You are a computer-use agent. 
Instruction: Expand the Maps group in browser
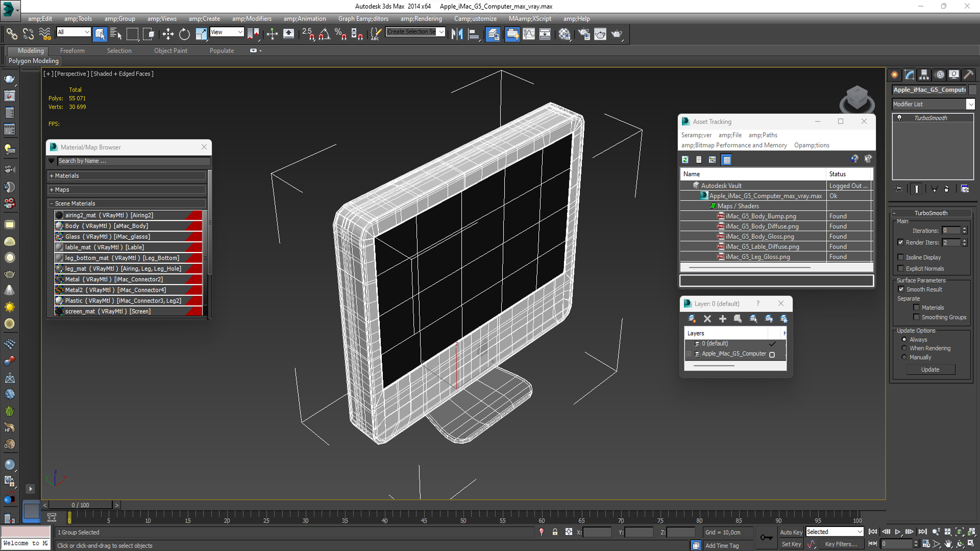coord(127,189)
